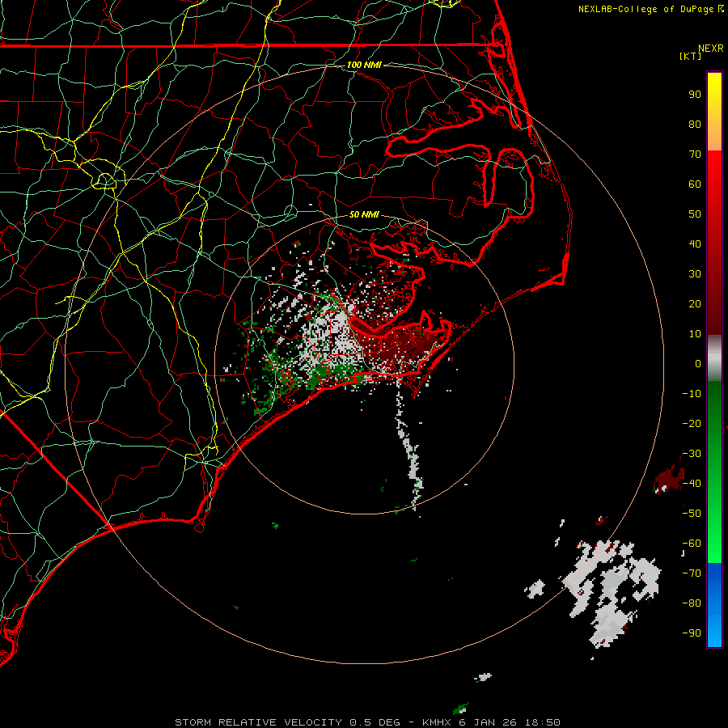Click the 70 value on the velocity scale
This screenshot has height=728, width=728.
point(695,154)
